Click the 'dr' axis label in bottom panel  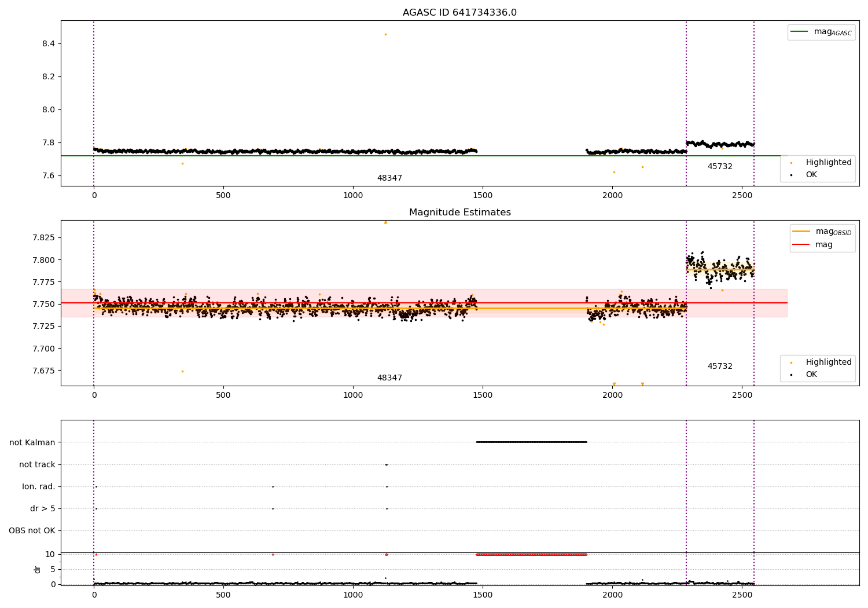38,569
